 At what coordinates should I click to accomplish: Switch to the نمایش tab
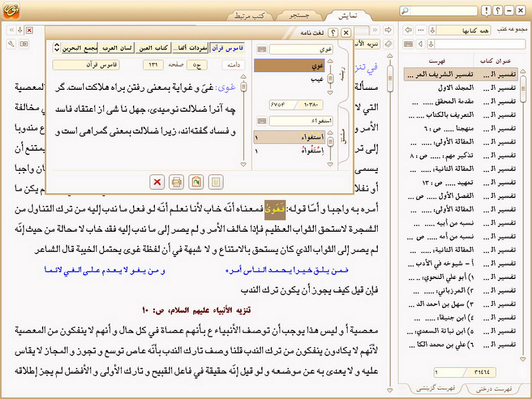(x=348, y=15)
